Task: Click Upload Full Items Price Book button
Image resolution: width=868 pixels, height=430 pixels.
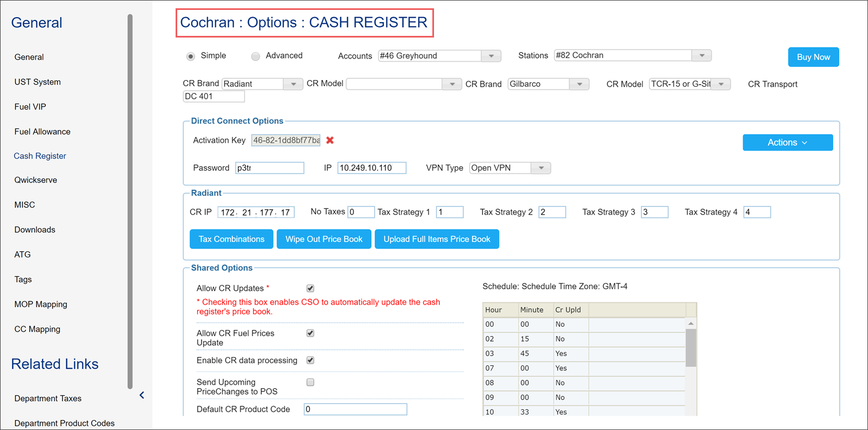Action: pyautogui.click(x=437, y=239)
